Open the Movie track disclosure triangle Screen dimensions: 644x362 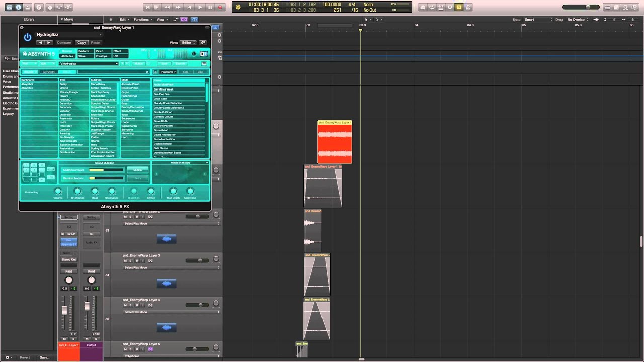(62, 20)
